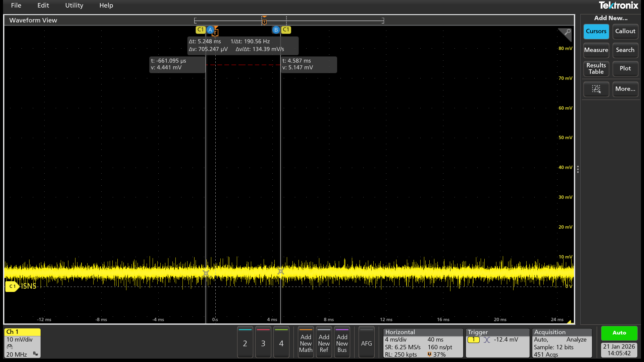Click the Analyze text in Acquisition
Screen dimensions: 644x362
(x=576, y=340)
